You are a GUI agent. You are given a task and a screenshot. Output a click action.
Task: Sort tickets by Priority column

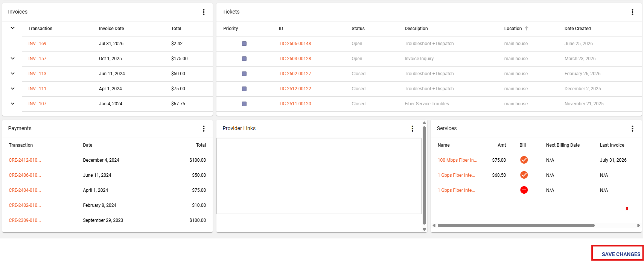pos(230,29)
